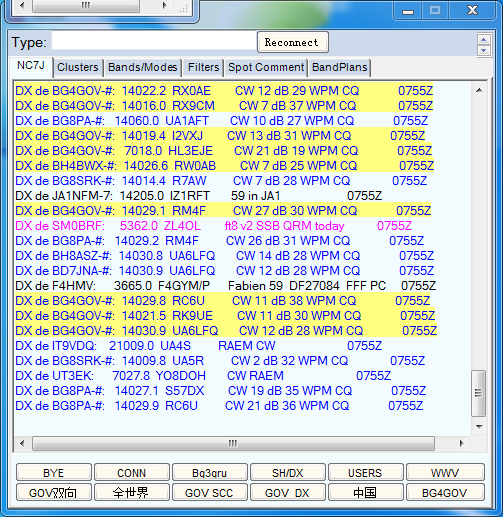This screenshot has width=503, height=517.
Task: Open the Bands/Modes tab
Action: [143, 67]
